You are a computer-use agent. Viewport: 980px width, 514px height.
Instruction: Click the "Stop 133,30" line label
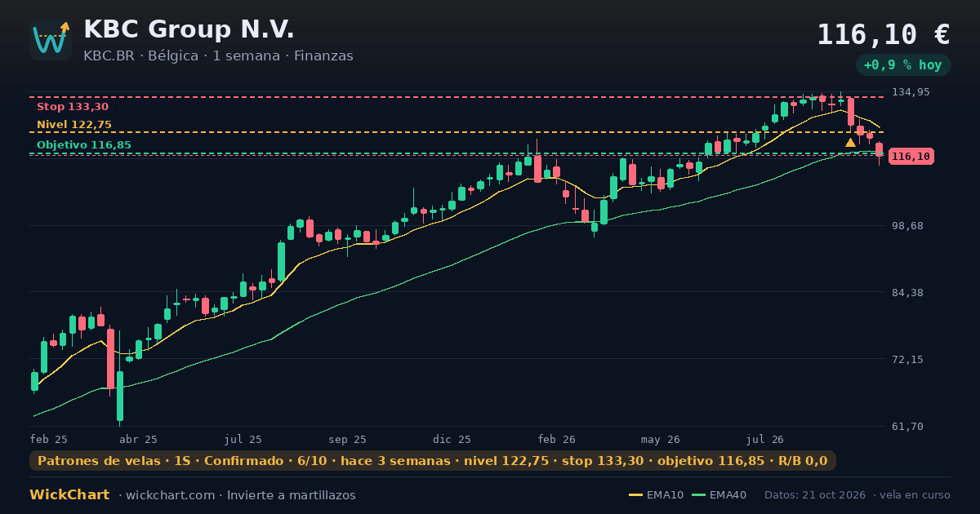pyautogui.click(x=73, y=107)
